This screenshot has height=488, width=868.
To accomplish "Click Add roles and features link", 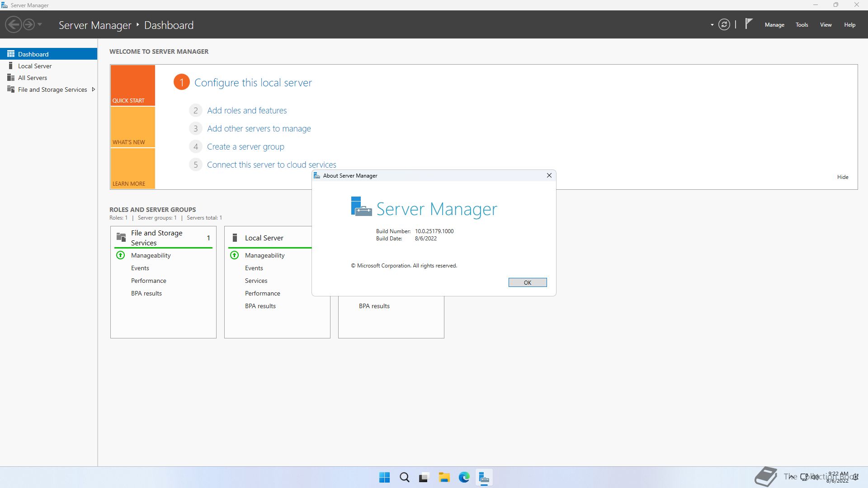I will [247, 110].
